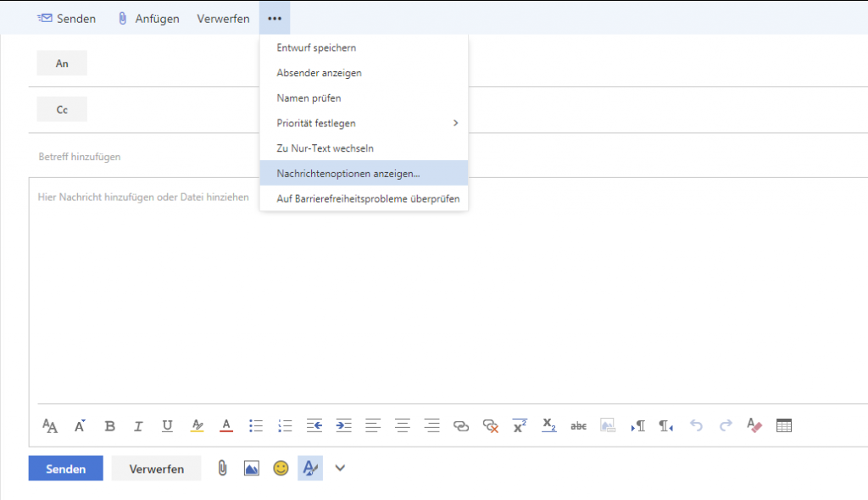Apply bulleted list formatting
This screenshot has width=868, height=500.
(x=256, y=425)
